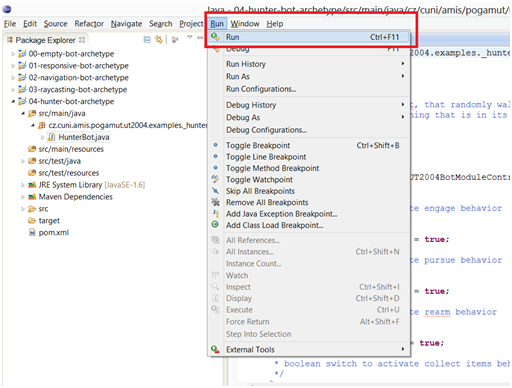Click the Remove All Breakpoints icon
This screenshot has width=512, height=388.
[x=215, y=202]
